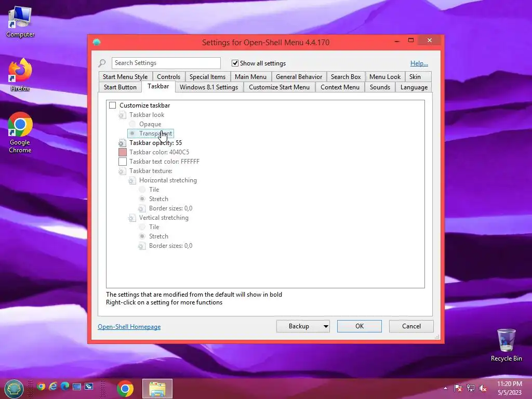This screenshot has width=532, height=399.
Task: Click the Backup button
Action: click(x=299, y=326)
